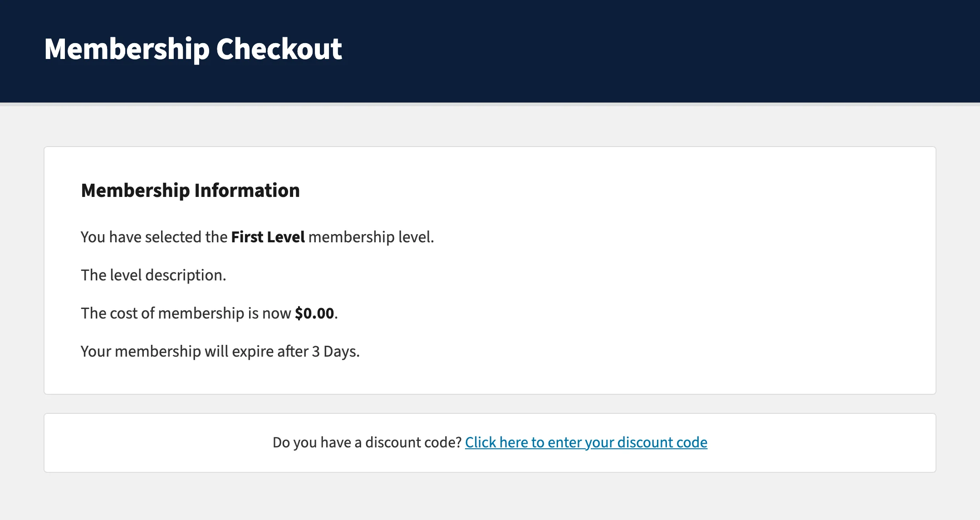Click the $0.00 cost value
The image size is (980, 520).
[314, 313]
